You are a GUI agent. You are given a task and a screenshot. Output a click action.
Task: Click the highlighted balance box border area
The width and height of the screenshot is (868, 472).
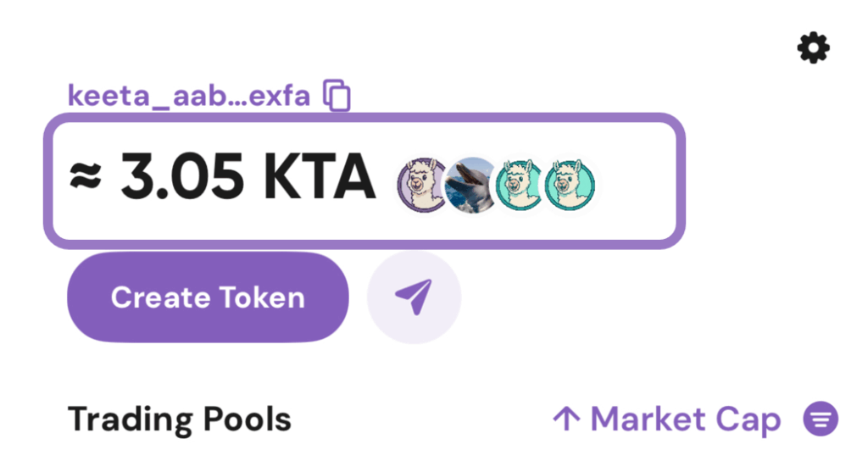(x=364, y=181)
